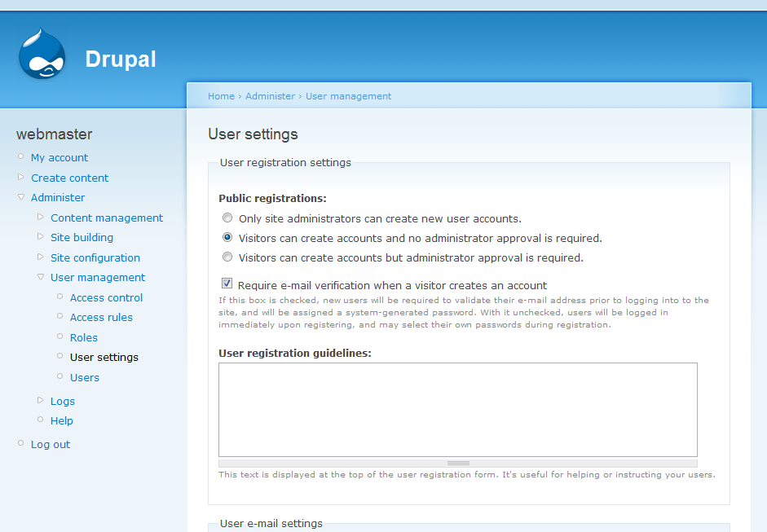
Task: Collapse User management sidebar arrow
Action: pyautogui.click(x=41, y=277)
